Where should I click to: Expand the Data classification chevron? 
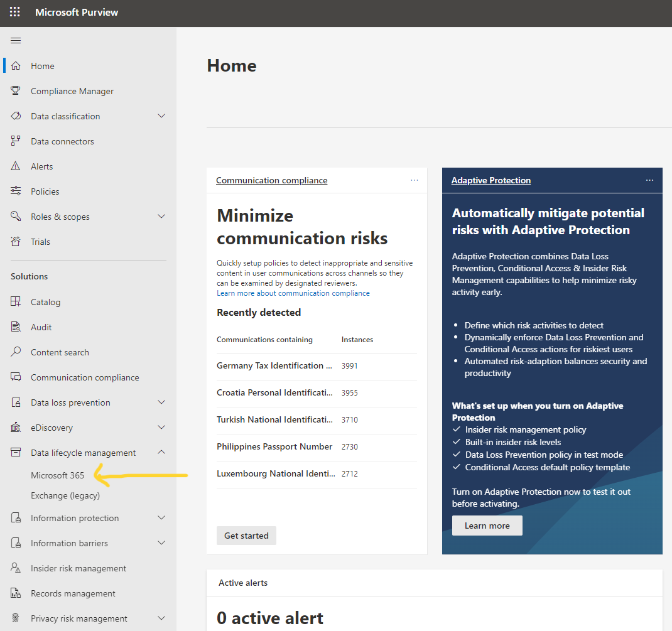click(x=161, y=116)
